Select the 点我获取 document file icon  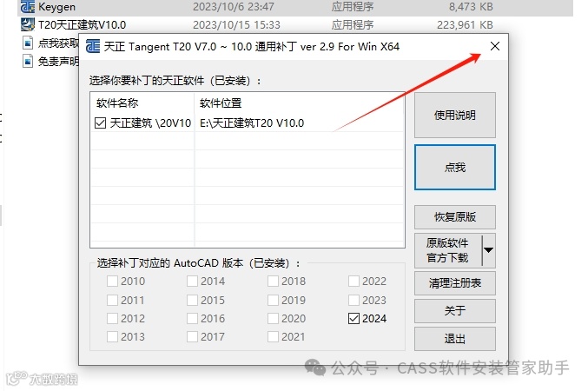(28, 43)
